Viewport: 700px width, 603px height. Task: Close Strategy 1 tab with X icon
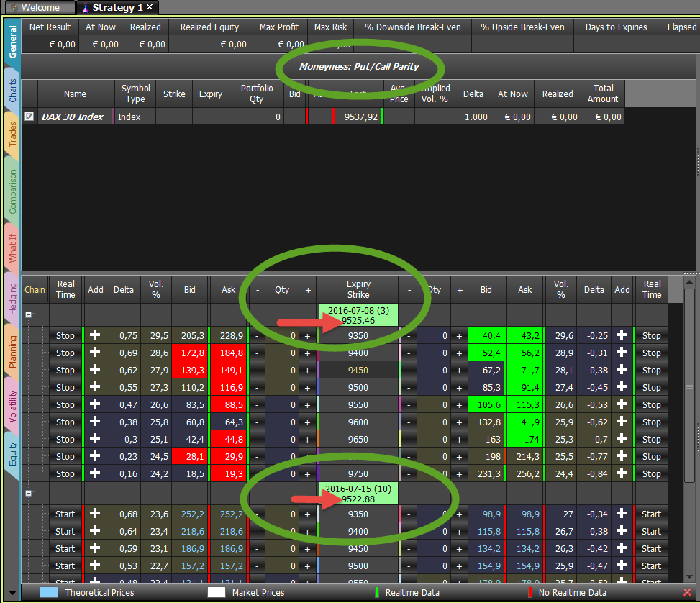point(150,7)
